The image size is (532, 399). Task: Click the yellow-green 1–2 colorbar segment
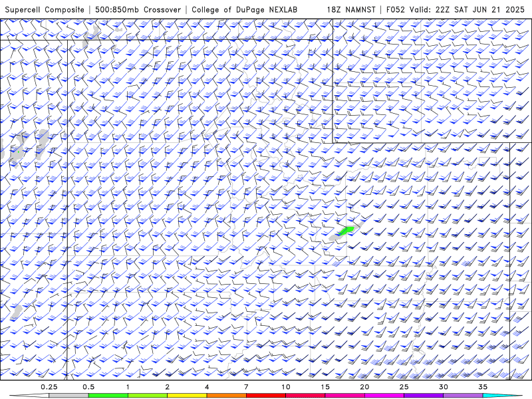[148, 396]
